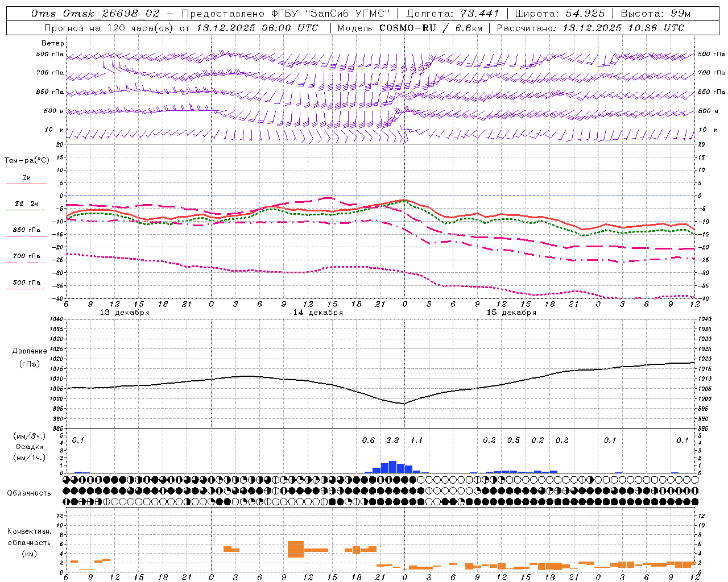Select the Прогноз на 120 часа(ов) text
Image resolution: width=728 pixels, height=582 pixels.
(x=109, y=27)
